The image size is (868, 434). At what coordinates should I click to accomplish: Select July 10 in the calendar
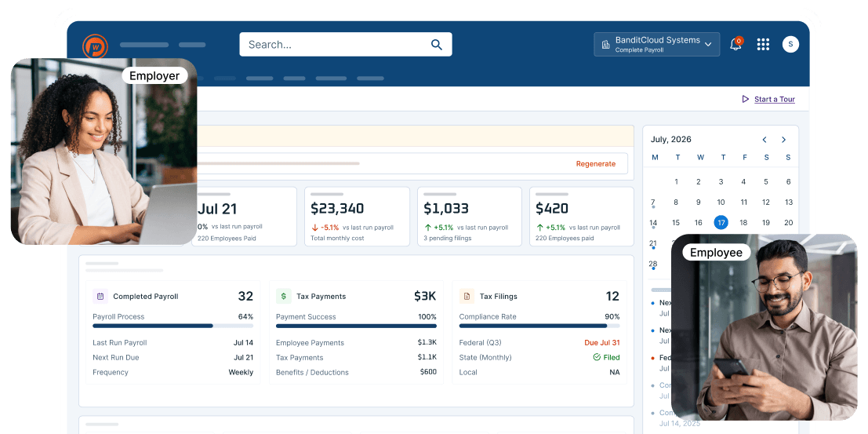click(x=721, y=202)
